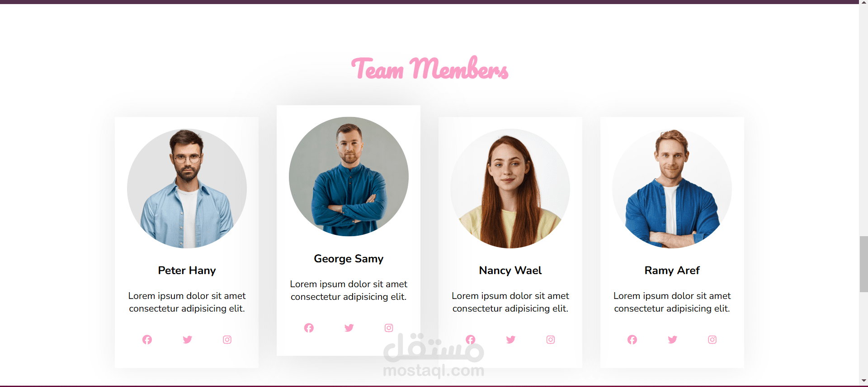Screen dimensions: 868x387
Task: Visit Nancy Wael's Twitter icon
Action: pyautogui.click(x=511, y=340)
